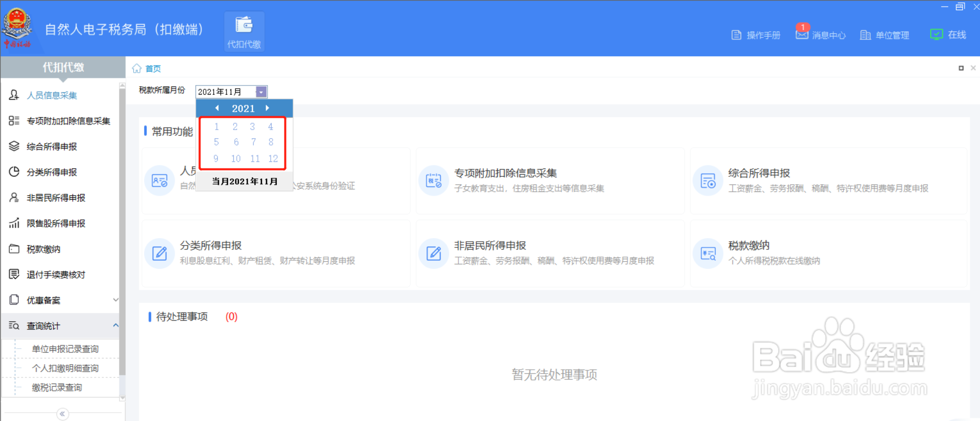Open 操作手册 manual icon
This screenshot has height=421, width=980.
[737, 35]
